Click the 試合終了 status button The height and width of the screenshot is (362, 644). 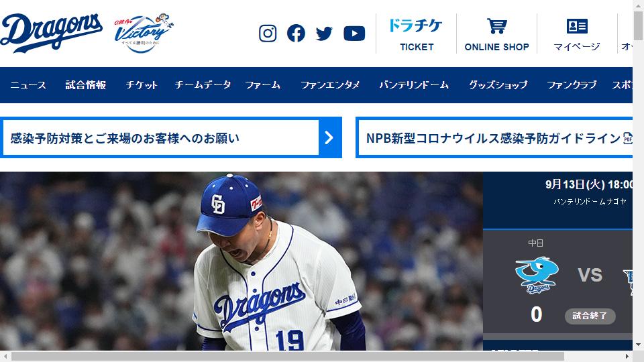coord(590,316)
